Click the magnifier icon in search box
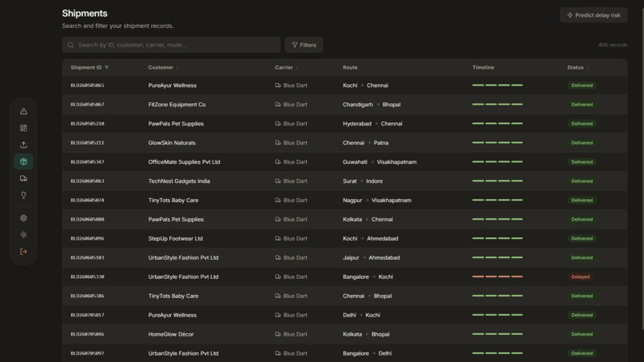This screenshot has width=644, height=362. [x=70, y=45]
